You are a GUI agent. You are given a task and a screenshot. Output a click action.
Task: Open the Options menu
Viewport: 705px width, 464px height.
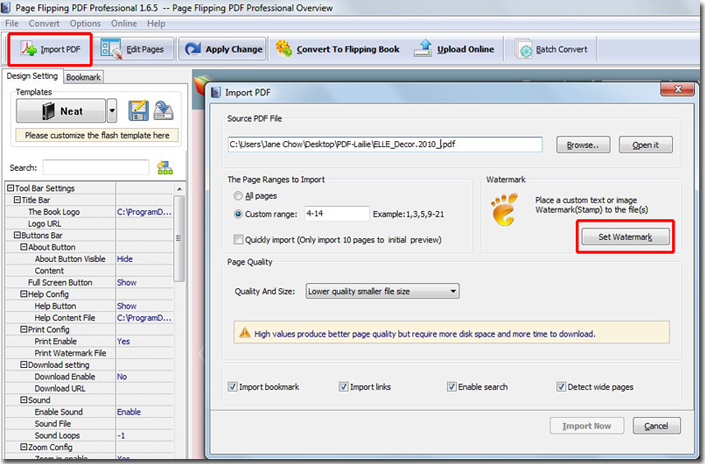point(85,23)
